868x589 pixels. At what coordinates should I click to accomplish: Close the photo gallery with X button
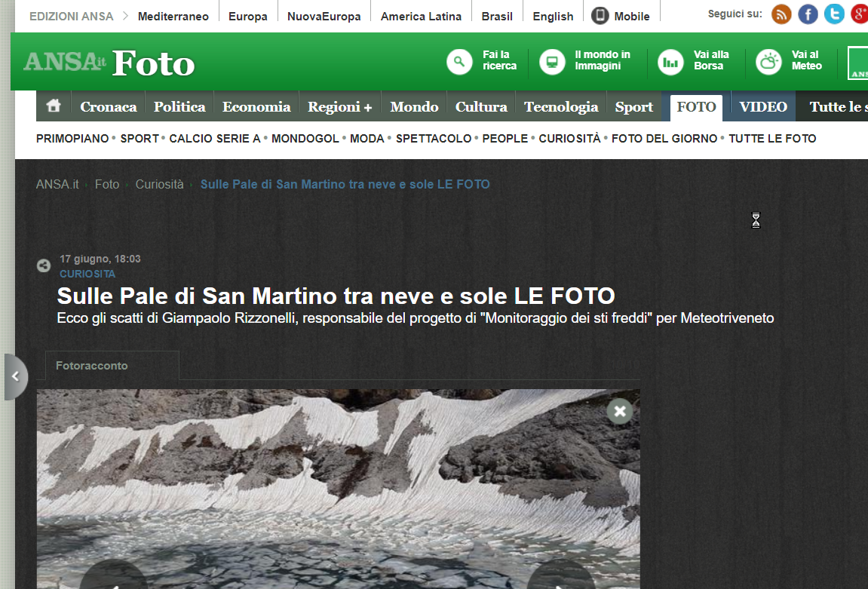click(x=620, y=411)
